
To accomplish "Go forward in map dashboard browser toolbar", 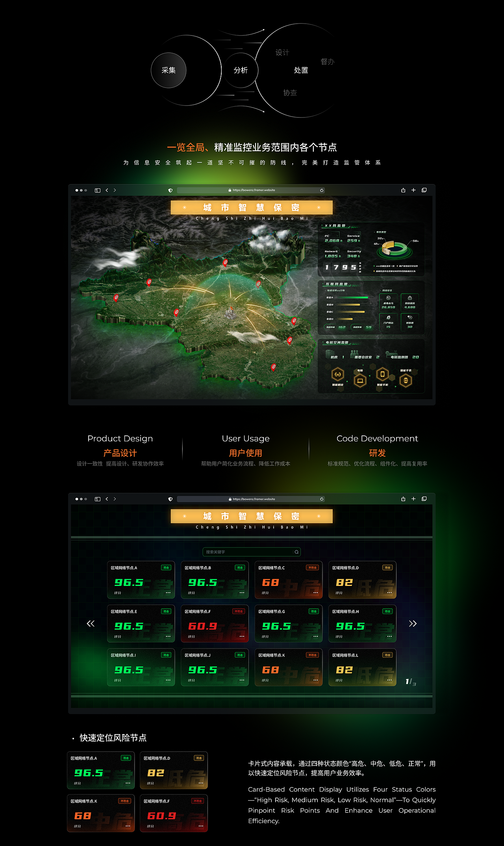I will 115,190.
